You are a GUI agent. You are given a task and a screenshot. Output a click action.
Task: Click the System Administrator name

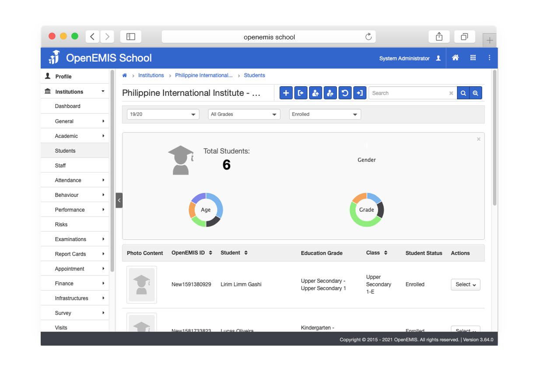pos(404,58)
